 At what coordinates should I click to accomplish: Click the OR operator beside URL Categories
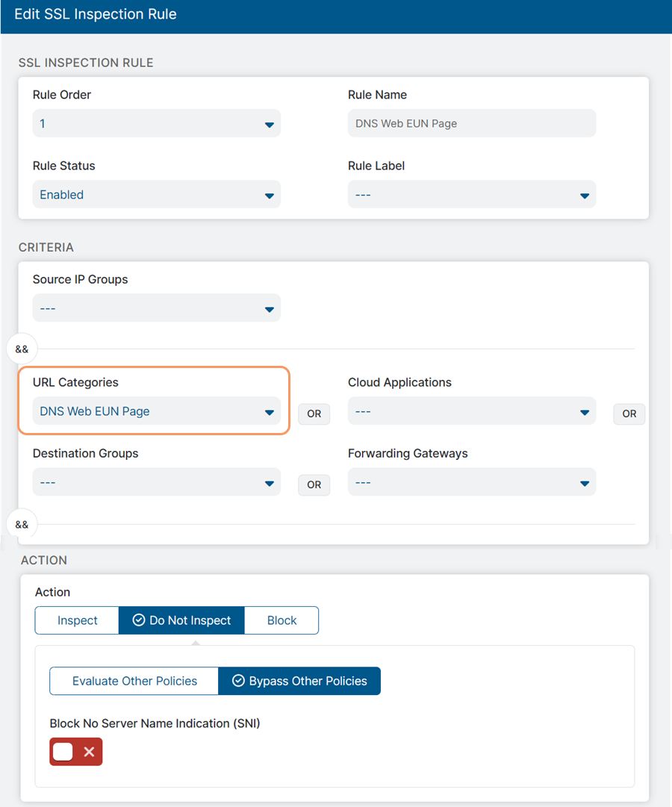[314, 414]
